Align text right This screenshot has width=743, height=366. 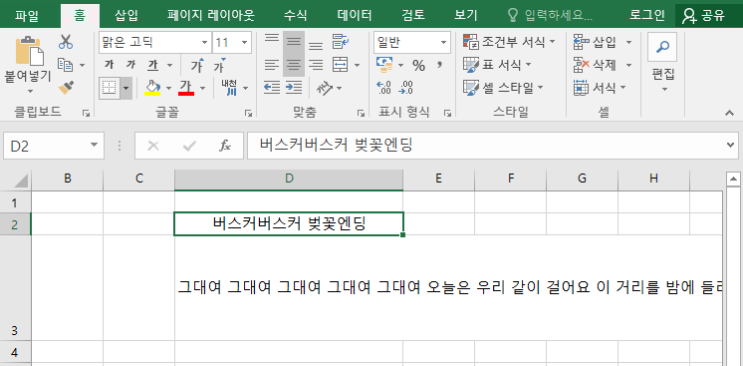(x=316, y=65)
